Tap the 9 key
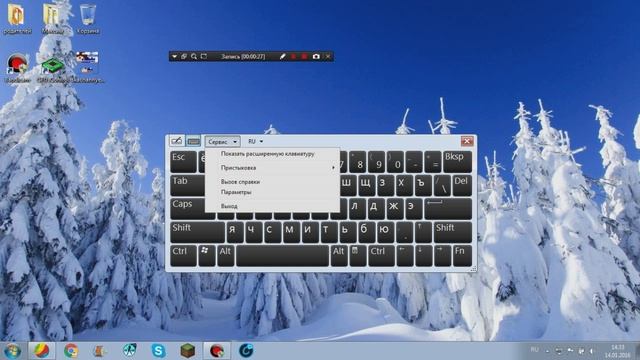This screenshot has height=360, width=640. (377, 162)
